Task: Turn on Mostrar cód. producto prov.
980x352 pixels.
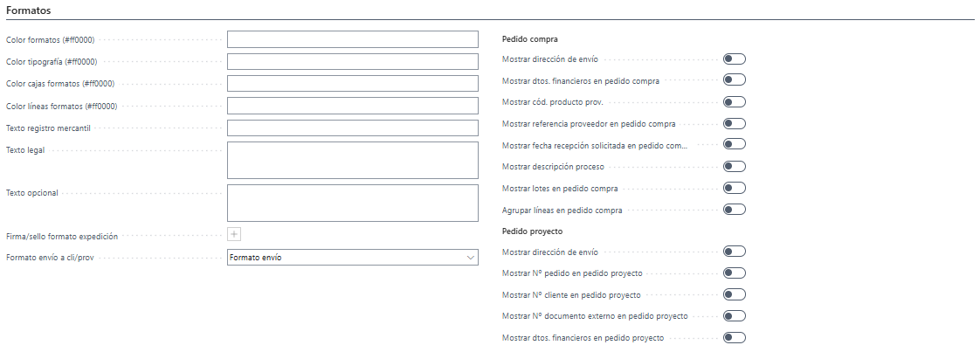Action: 735,102
